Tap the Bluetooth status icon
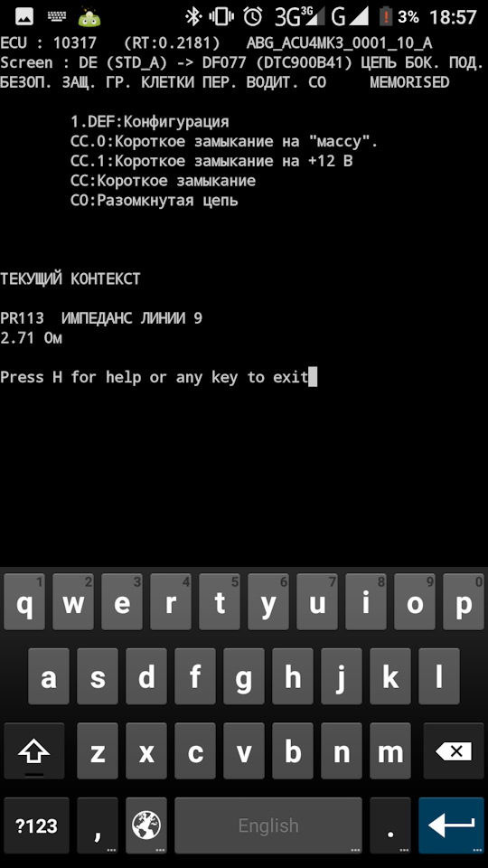The image size is (488, 868). coord(193,16)
